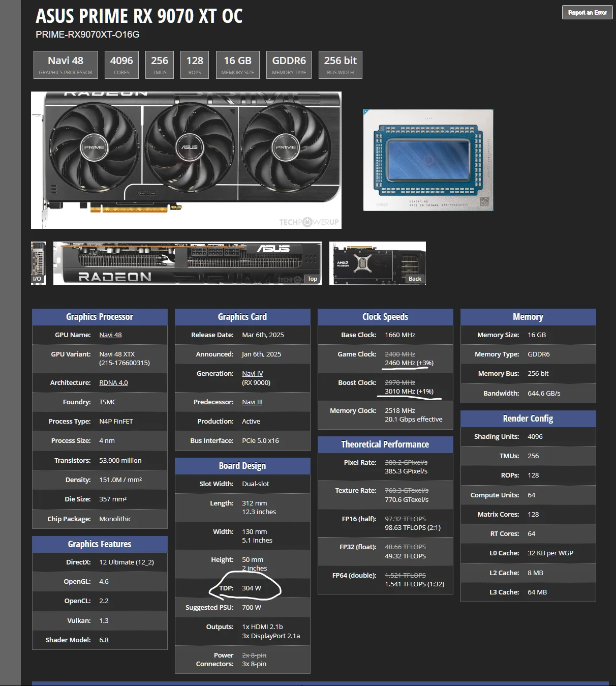Screen dimensions: 616x686
Task: Select the Vulkan version 1.3
Action: pyautogui.click(x=104, y=620)
